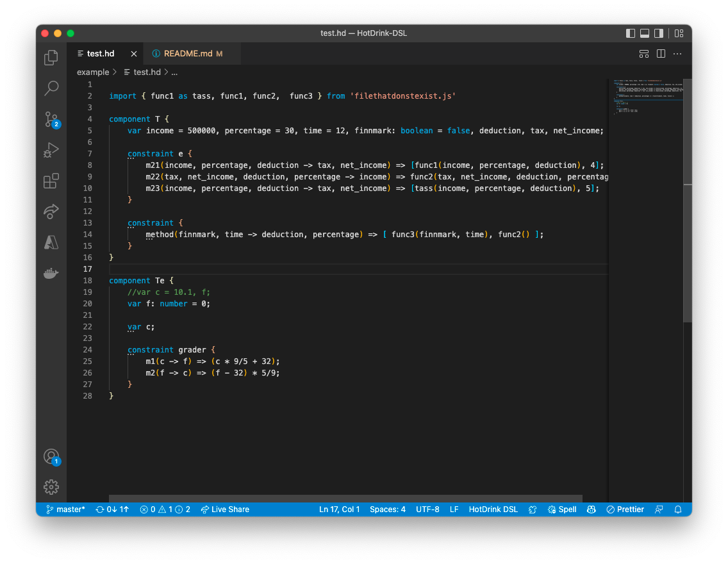
Task: Switch git branch via master* indicator
Action: pyautogui.click(x=65, y=510)
